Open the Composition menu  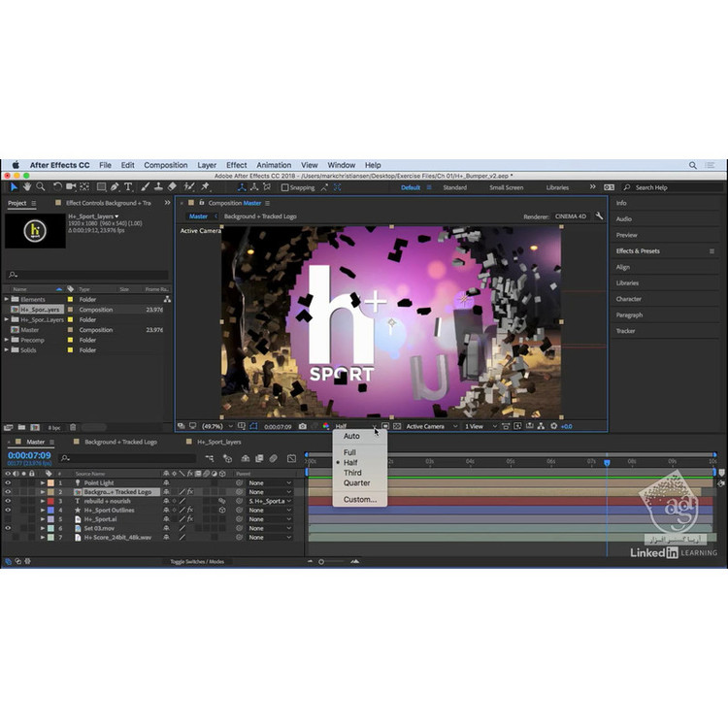point(166,165)
